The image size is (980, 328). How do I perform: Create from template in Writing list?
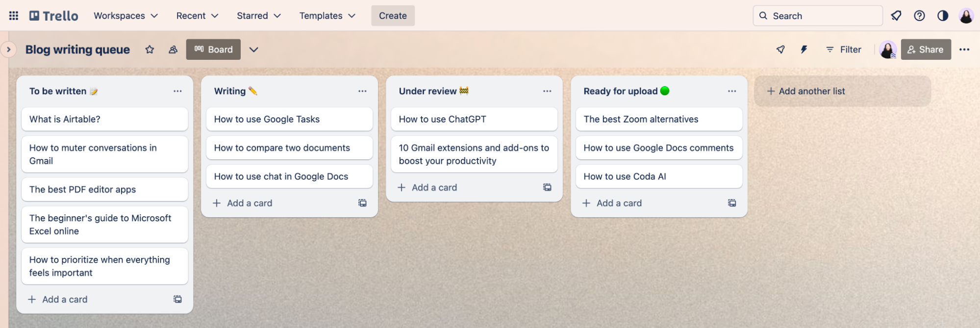click(x=362, y=203)
